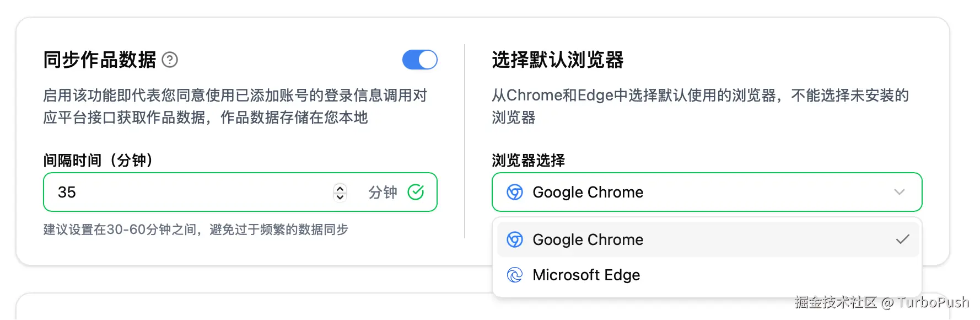
Task: Click the help icon beside 同步作品数据
Action: [x=170, y=60]
